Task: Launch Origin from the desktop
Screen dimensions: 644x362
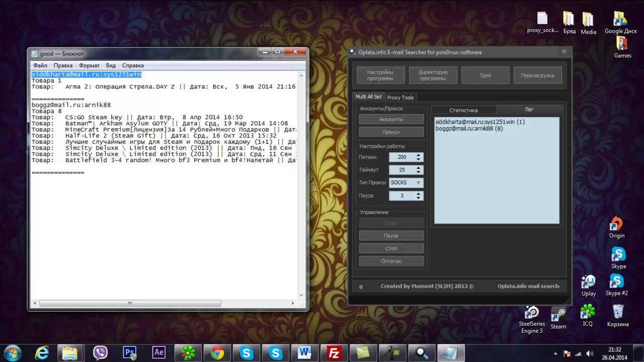Action: pyautogui.click(x=616, y=228)
